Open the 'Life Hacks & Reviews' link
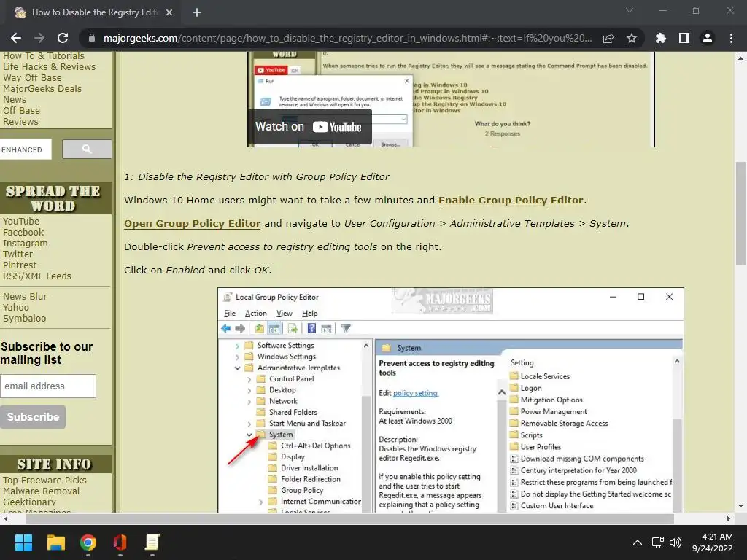Image resolution: width=747 pixels, height=560 pixels. point(49,66)
